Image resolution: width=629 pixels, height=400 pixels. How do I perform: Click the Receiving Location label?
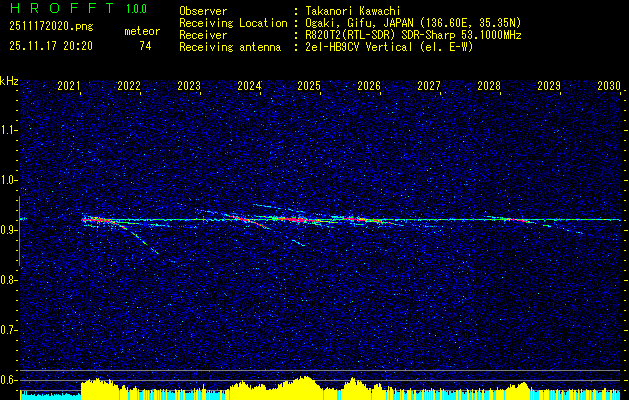[233, 23]
